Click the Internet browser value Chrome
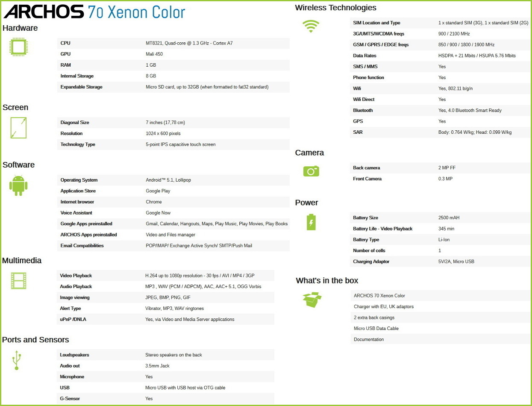Screen dimensions: 532x406 tap(154, 202)
